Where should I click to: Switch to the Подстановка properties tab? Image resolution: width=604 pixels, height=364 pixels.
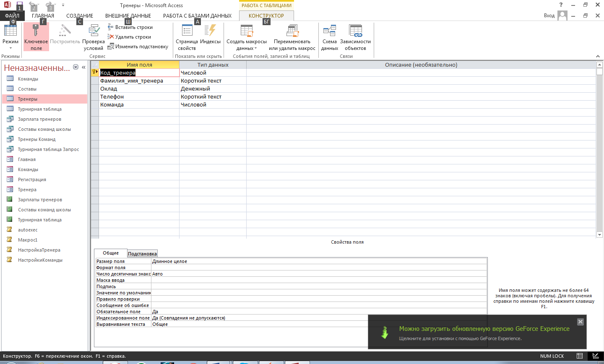click(143, 254)
